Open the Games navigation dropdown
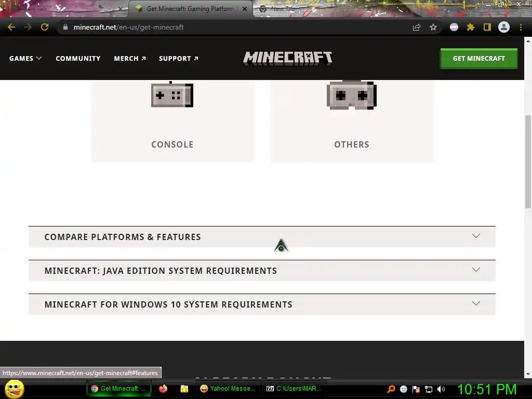This screenshot has width=532, height=399. click(x=25, y=58)
